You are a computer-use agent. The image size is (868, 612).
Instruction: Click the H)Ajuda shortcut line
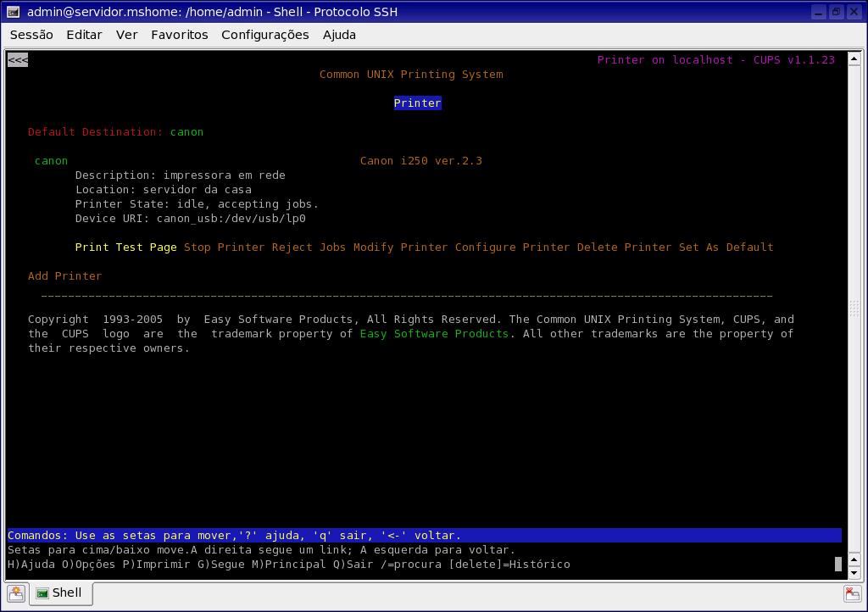288,564
